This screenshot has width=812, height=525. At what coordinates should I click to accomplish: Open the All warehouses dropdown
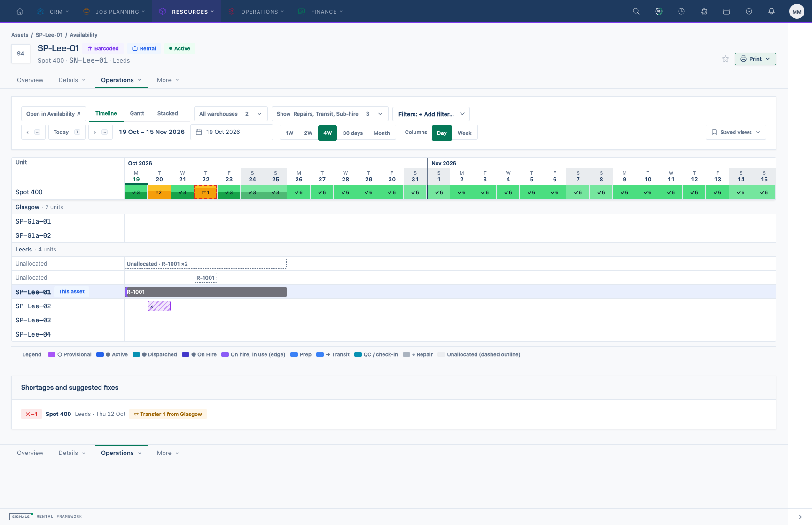[x=231, y=114]
